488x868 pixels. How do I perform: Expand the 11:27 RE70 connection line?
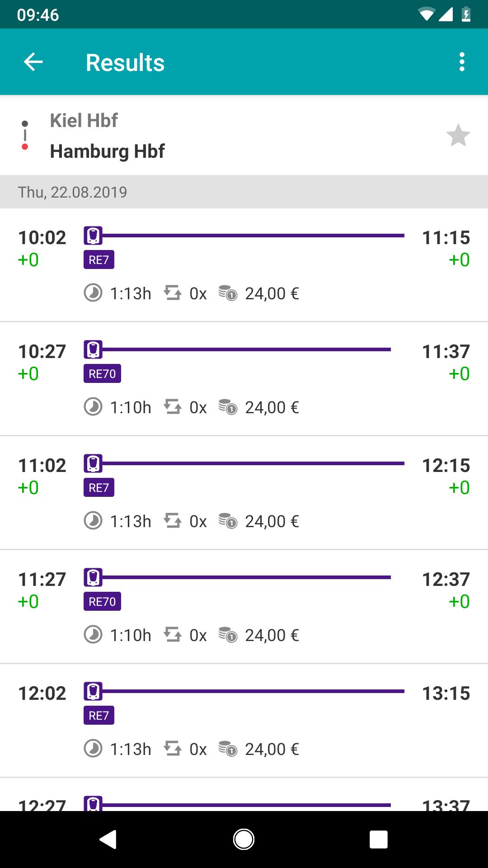click(246, 577)
